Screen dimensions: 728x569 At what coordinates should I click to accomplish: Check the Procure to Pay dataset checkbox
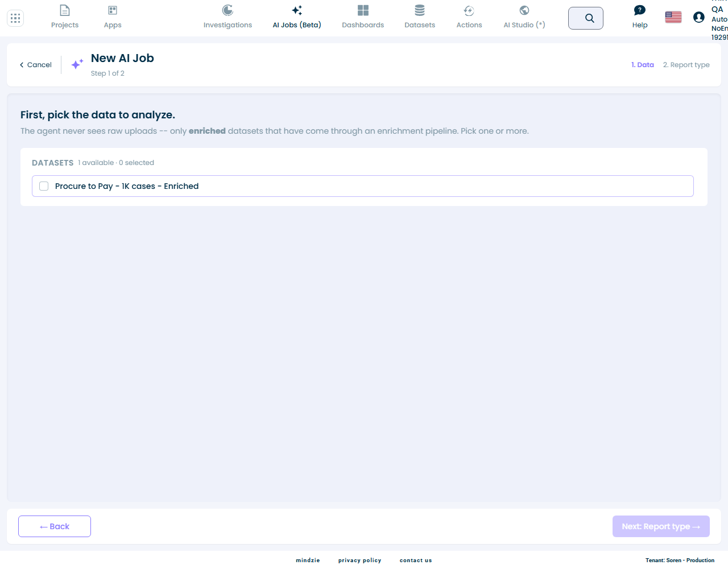[44, 186]
